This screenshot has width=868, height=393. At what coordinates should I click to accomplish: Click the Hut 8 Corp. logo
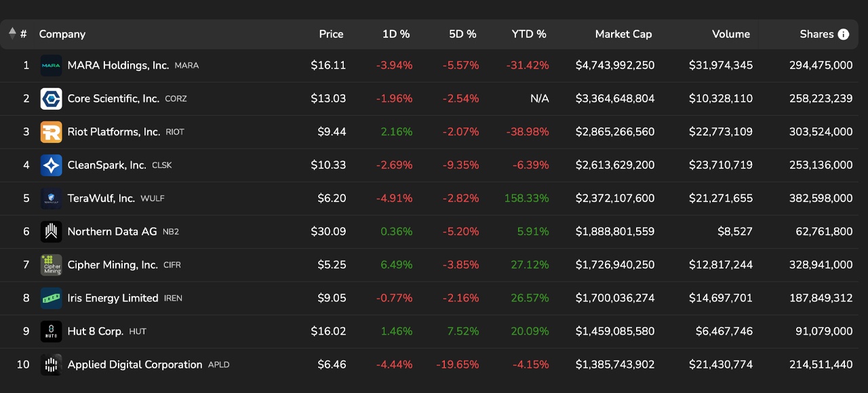tap(51, 331)
